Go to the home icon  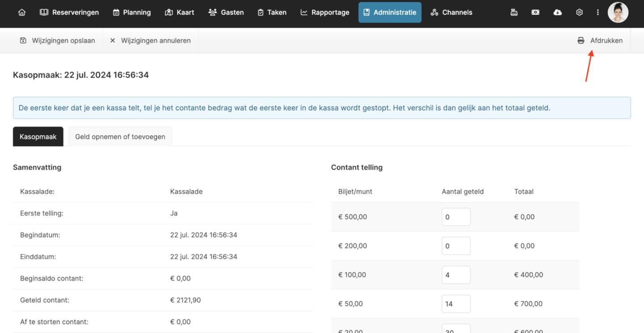coord(21,13)
